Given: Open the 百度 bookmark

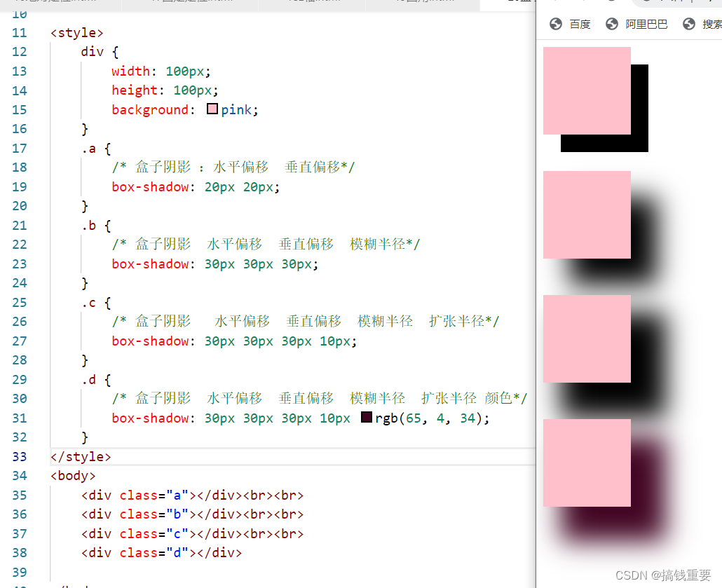Looking at the screenshot, I should (580, 24).
